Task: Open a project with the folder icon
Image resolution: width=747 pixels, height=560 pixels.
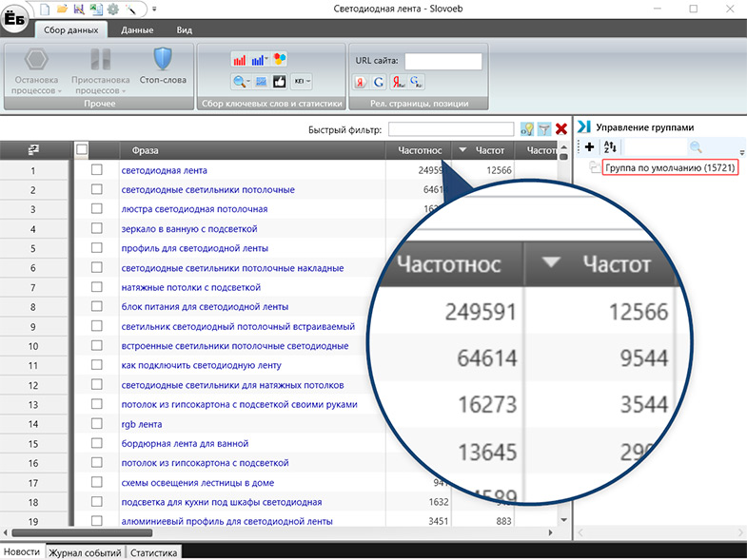Action: (x=62, y=9)
